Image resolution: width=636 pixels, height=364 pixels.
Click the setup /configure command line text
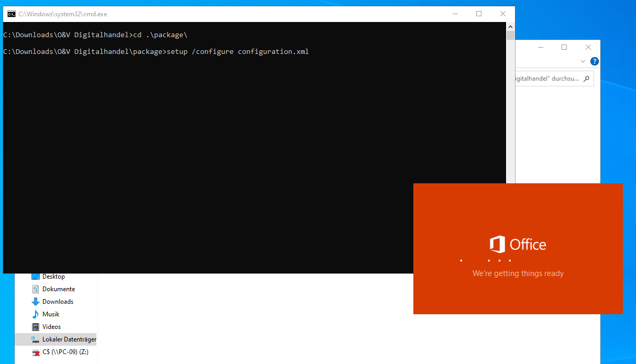point(237,51)
